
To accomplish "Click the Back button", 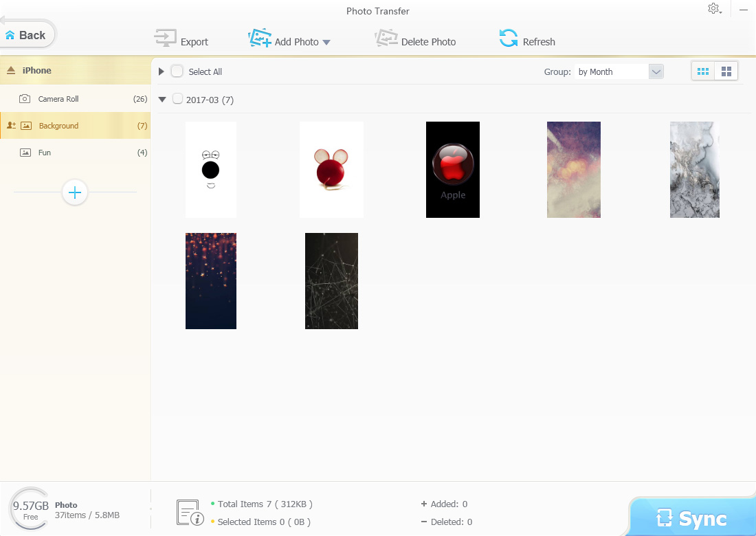I will coord(27,35).
